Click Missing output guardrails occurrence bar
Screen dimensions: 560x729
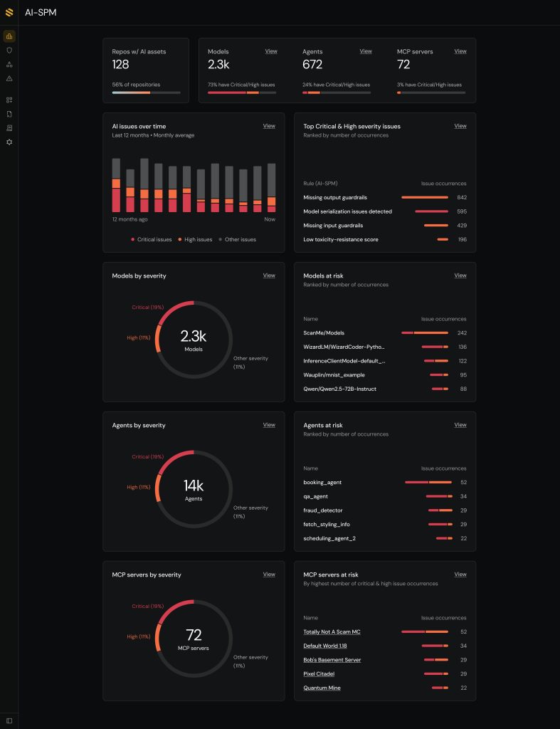(x=425, y=197)
